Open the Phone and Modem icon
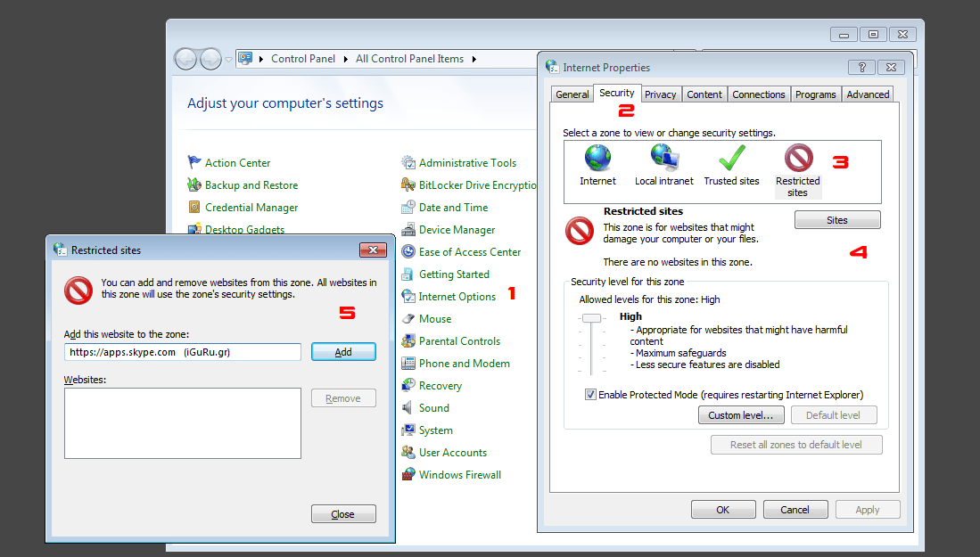980x557 pixels. 408,364
